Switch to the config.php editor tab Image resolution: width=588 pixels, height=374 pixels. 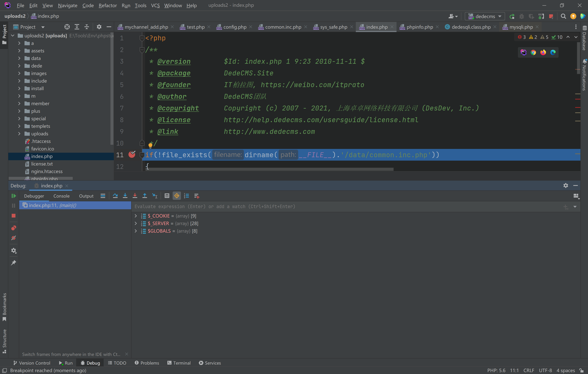point(234,27)
